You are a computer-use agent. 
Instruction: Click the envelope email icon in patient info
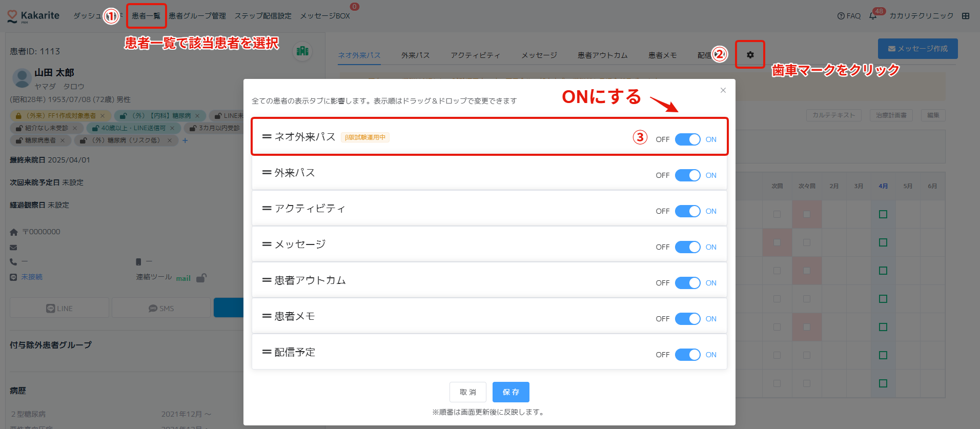pos(13,248)
